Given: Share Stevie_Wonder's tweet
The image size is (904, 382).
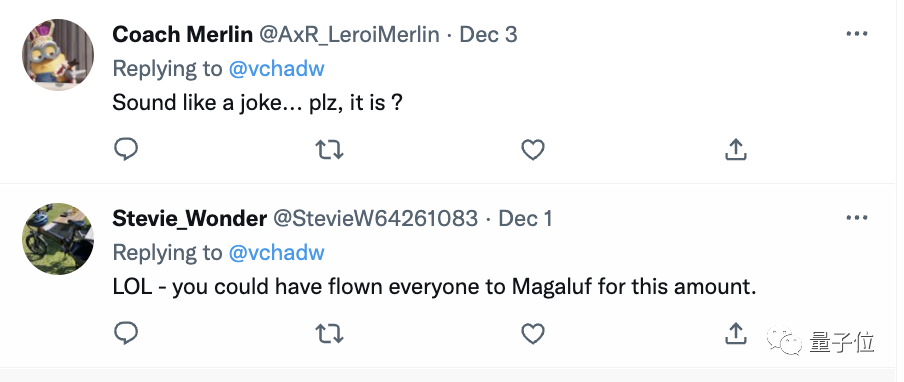Looking at the screenshot, I should [x=736, y=333].
